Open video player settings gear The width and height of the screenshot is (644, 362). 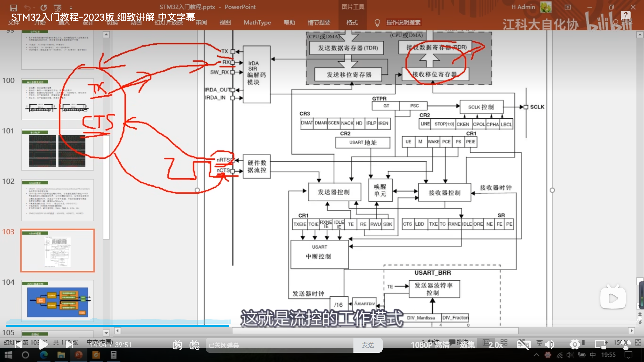coord(575,345)
